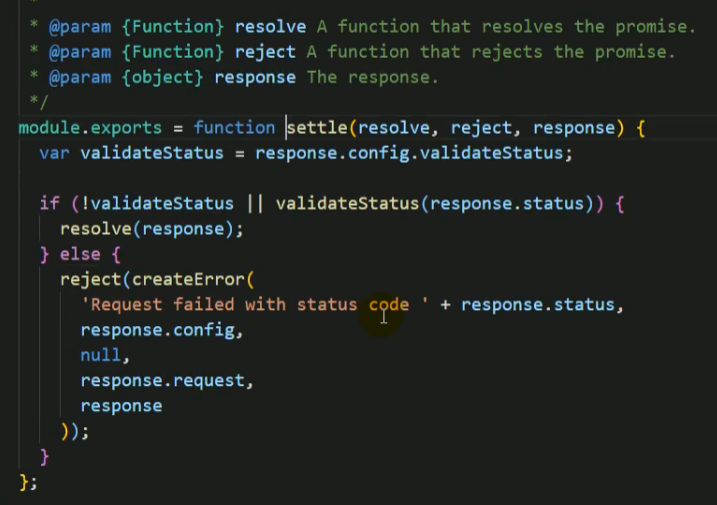Click the else keyword
This screenshot has height=505, width=717.
pyautogui.click(x=80, y=254)
